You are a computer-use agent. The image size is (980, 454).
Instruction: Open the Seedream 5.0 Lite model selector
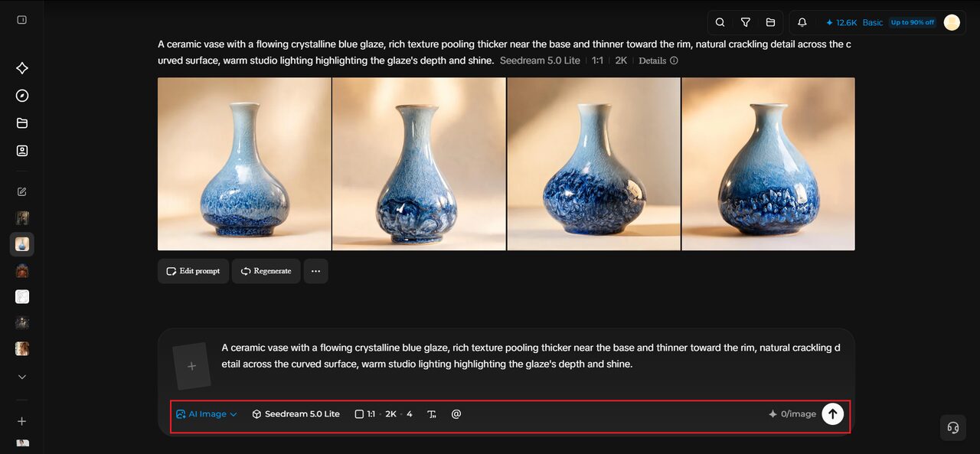coord(296,414)
